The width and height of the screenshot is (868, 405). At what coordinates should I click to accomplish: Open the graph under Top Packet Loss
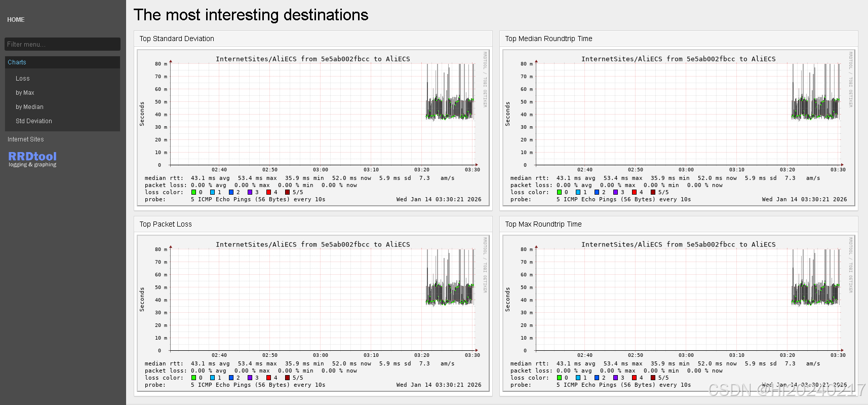(312, 313)
